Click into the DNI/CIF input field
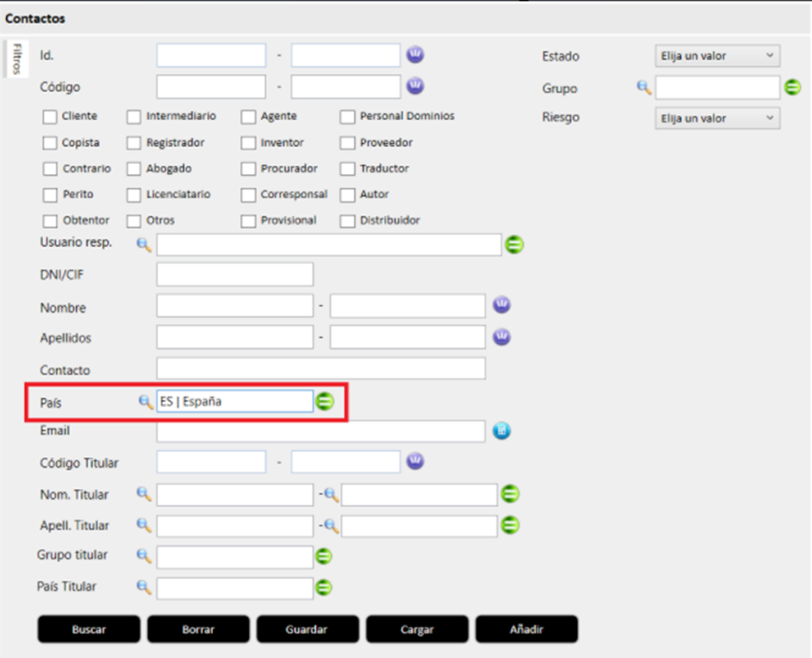 [235, 274]
